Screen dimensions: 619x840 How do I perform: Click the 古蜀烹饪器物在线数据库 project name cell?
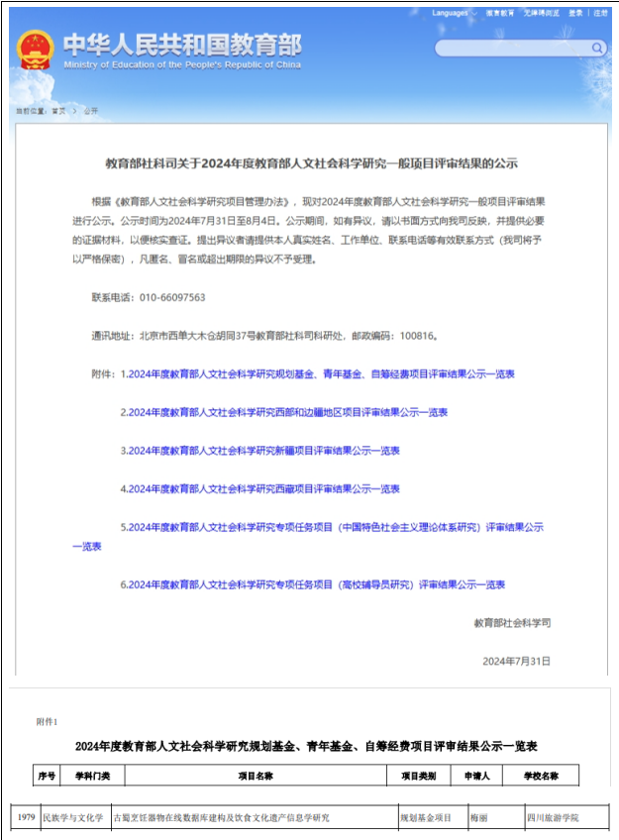click(x=255, y=817)
